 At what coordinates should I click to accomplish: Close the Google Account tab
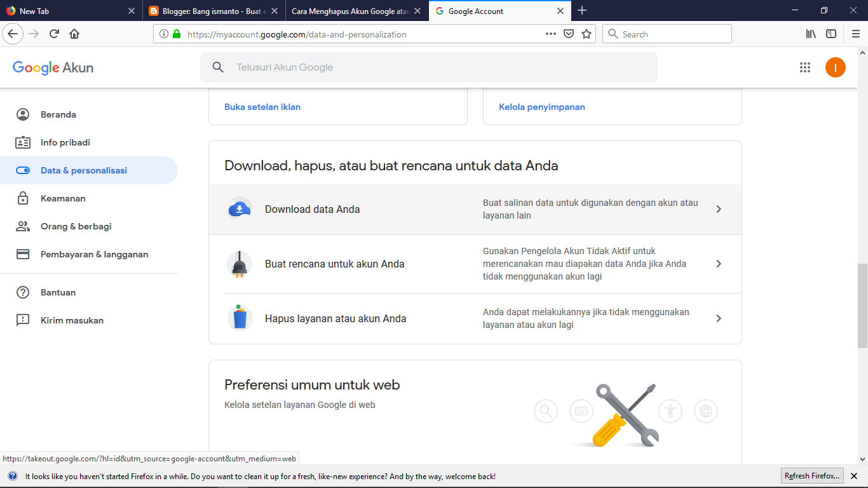tap(560, 11)
